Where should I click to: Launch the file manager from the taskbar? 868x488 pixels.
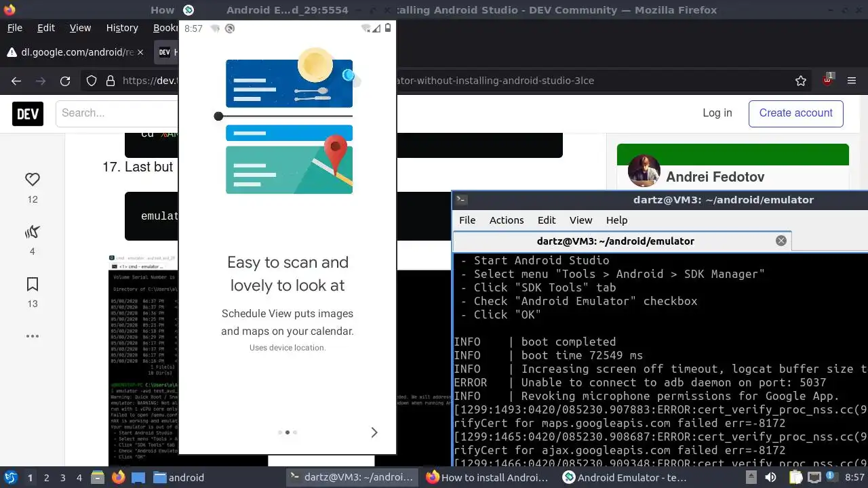pos(97,477)
